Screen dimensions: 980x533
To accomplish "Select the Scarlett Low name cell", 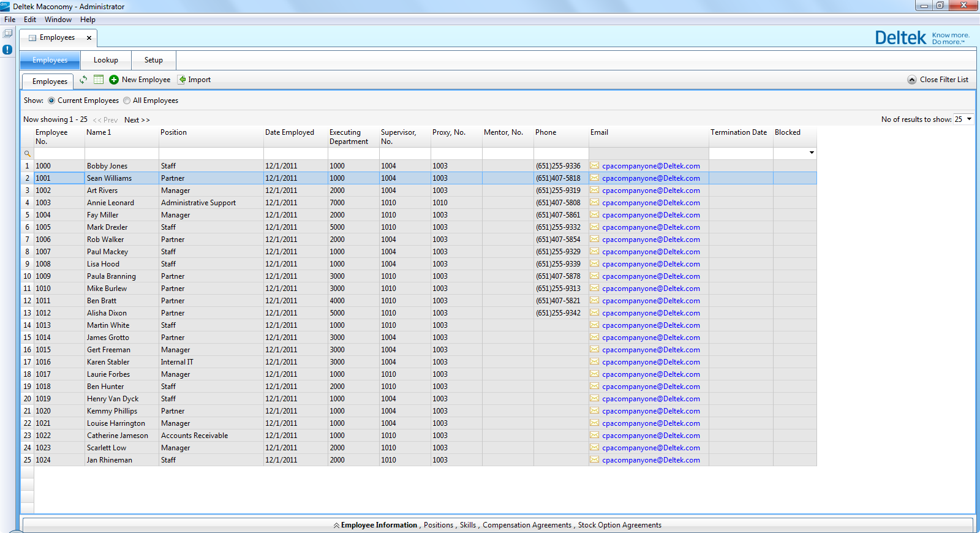I will pos(122,448).
